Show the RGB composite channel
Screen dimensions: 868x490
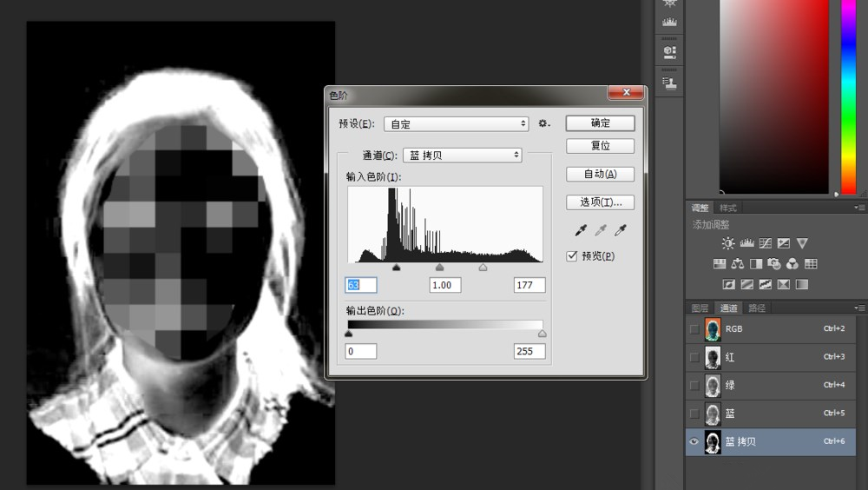pyautogui.click(x=694, y=329)
